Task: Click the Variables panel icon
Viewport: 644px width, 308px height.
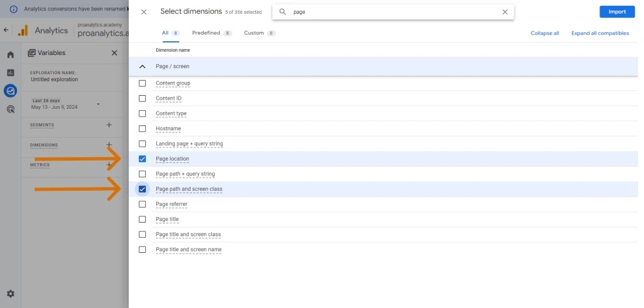Action: (x=31, y=52)
